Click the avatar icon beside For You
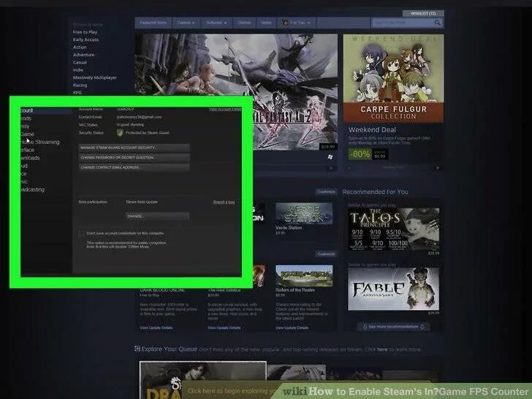The image size is (532, 399). 285,23
